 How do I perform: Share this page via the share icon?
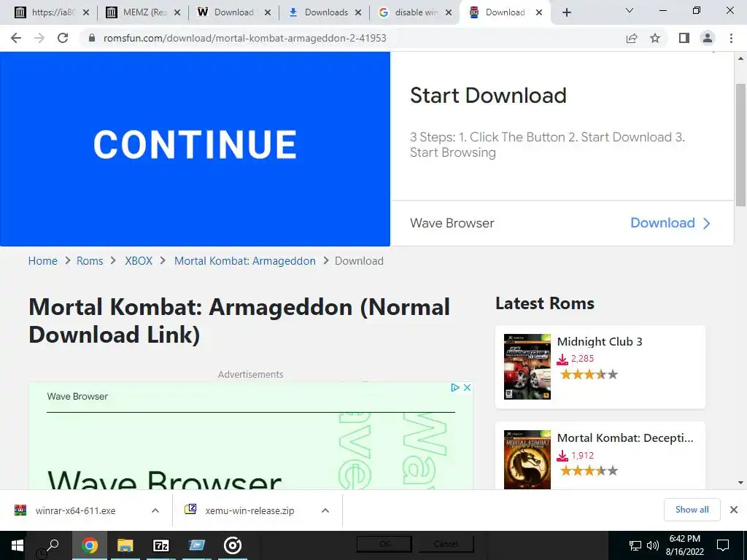click(x=632, y=38)
